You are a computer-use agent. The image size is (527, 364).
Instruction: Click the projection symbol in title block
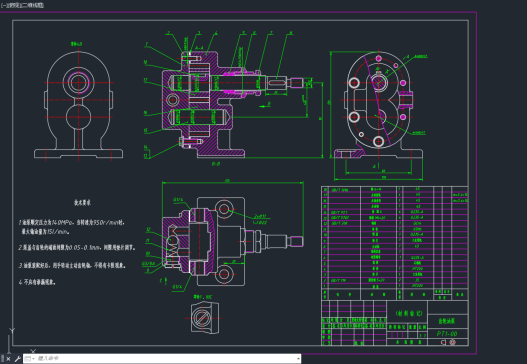pyautogui.click(x=448, y=342)
